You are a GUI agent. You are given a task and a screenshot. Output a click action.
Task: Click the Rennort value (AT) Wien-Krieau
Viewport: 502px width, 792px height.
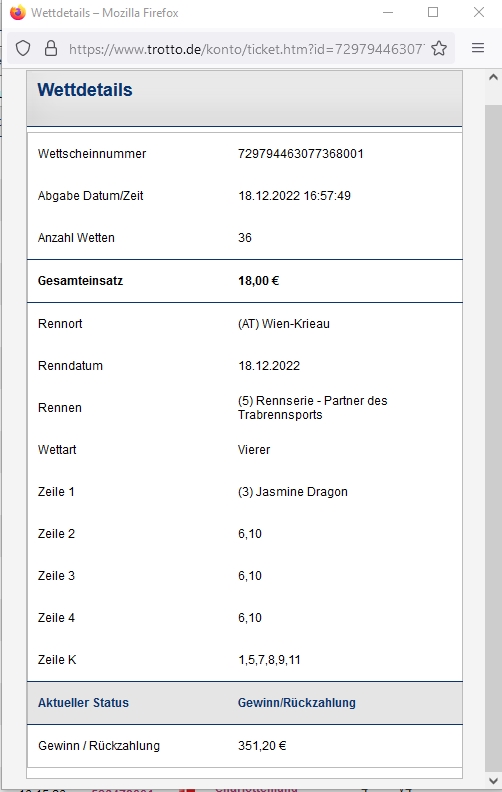pyautogui.click(x=284, y=324)
